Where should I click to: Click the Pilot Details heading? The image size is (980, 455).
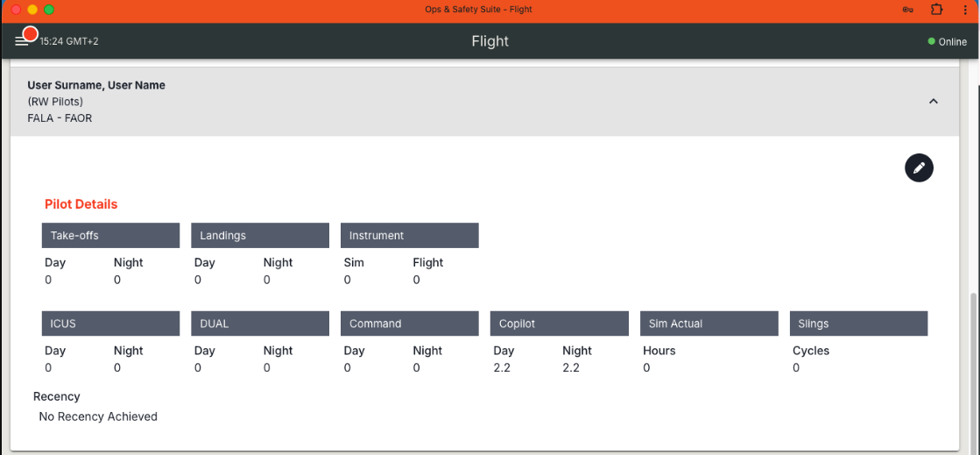81,204
